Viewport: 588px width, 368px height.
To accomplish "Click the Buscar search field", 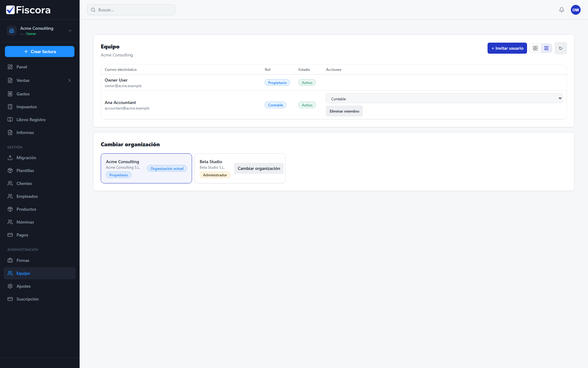I will point(131,10).
